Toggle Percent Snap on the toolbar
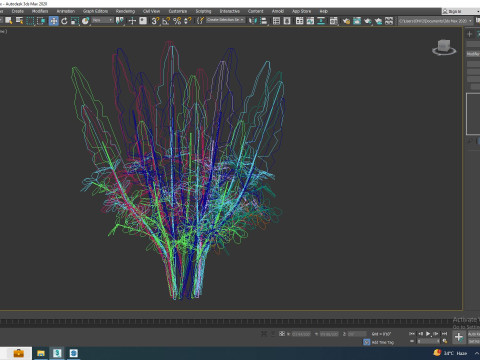This screenshot has height=360, width=480. coord(177,21)
